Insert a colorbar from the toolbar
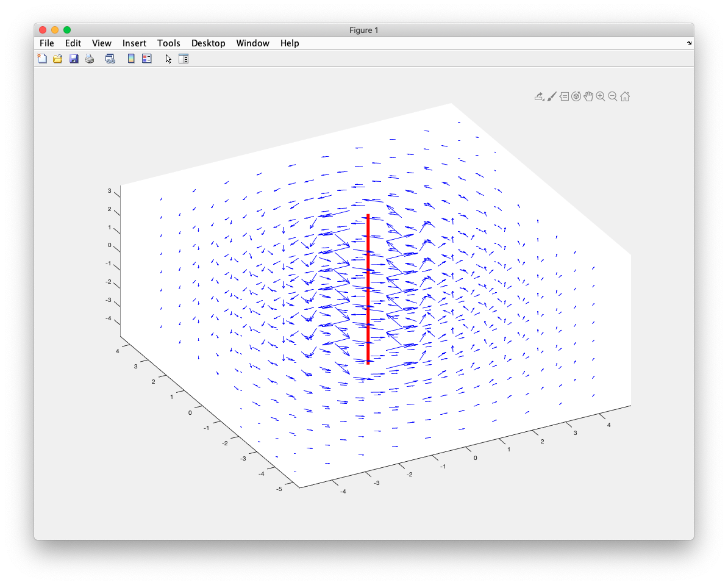The width and height of the screenshot is (728, 585). [x=131, y=59]
